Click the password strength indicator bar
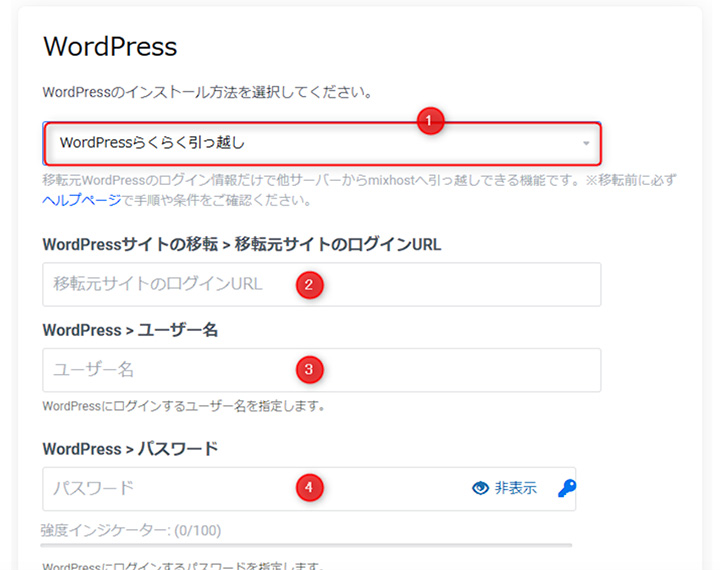This screenshot has height=570, width=720. pos(306,545)
